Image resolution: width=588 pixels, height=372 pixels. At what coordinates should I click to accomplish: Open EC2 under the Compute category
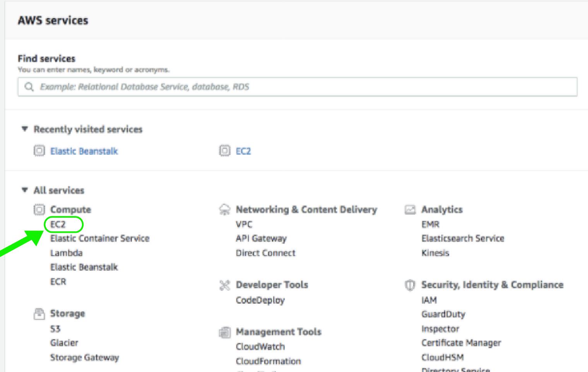point(58,224)
